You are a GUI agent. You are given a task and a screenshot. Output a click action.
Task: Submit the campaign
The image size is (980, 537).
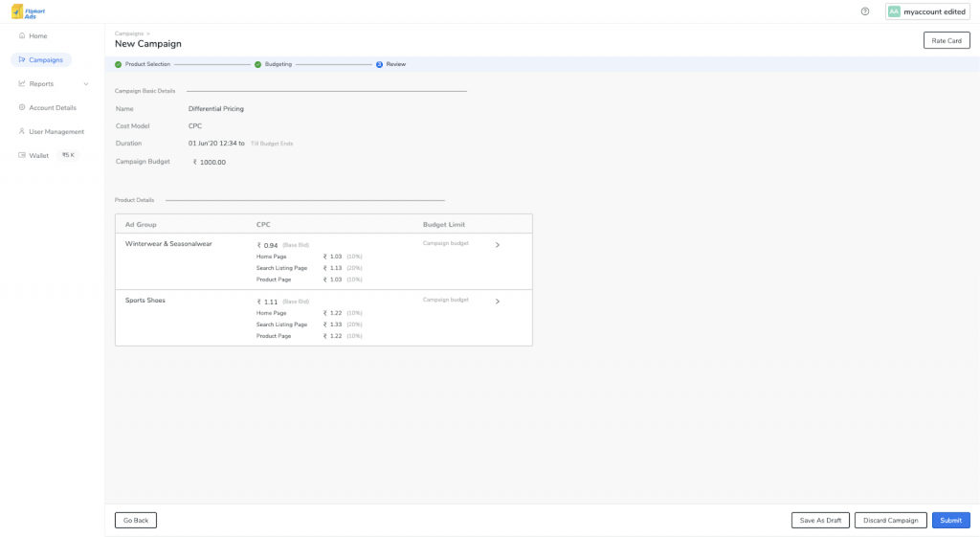pyautogui.click(x=950, y=520)
